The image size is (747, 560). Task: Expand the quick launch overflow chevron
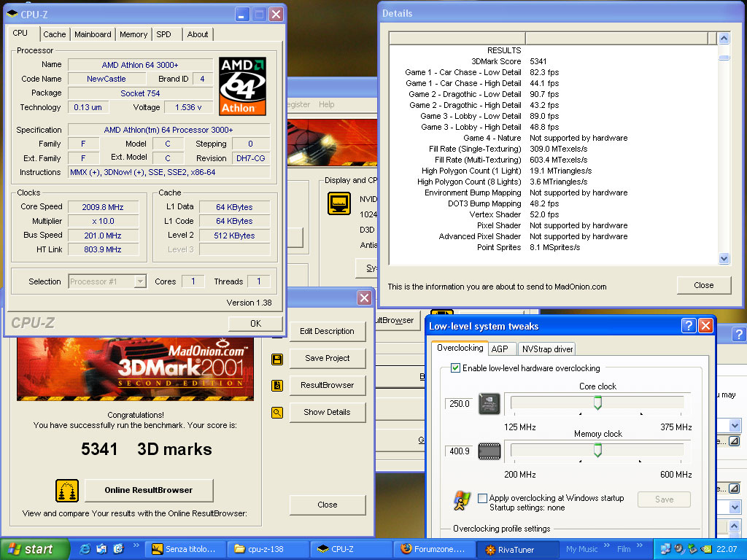coord(136,545)
